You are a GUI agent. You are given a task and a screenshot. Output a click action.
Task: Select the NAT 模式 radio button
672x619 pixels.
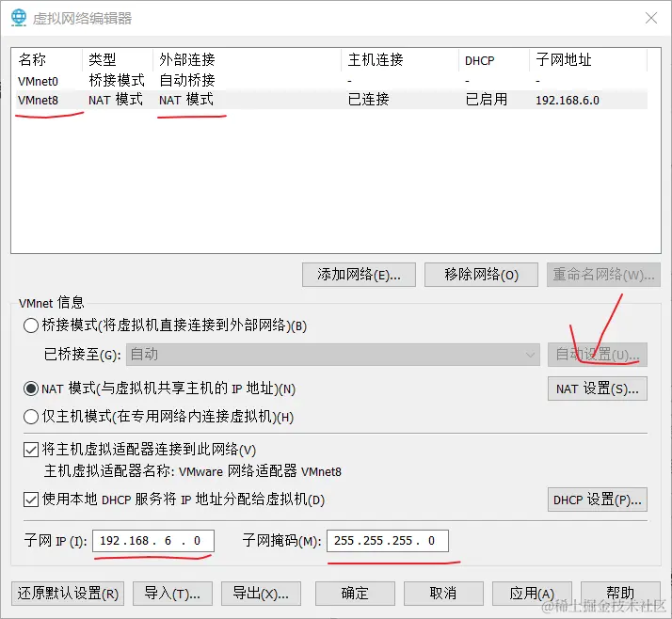coord(31,389)
